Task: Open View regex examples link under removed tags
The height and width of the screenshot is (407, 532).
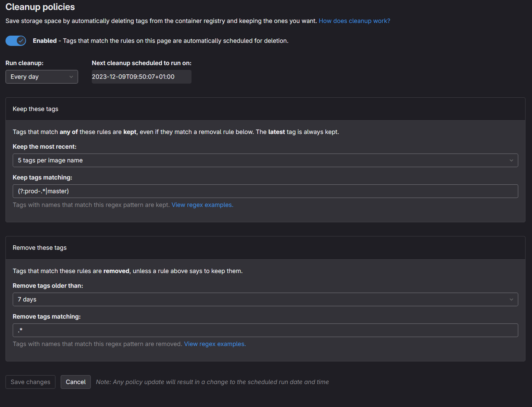Action: [x=215, y=344]
